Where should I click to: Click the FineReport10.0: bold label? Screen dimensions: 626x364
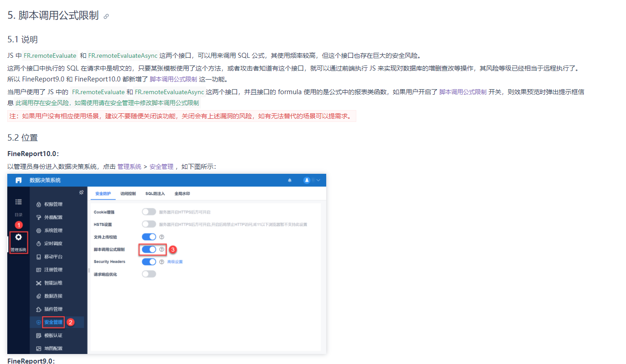(x=33, y=154)
